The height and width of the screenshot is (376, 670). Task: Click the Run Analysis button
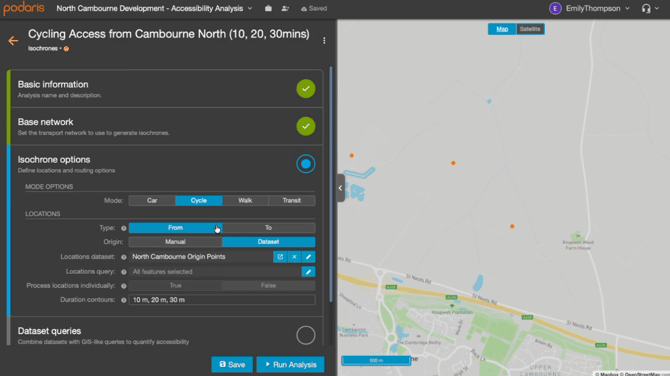tap(291, 364)
